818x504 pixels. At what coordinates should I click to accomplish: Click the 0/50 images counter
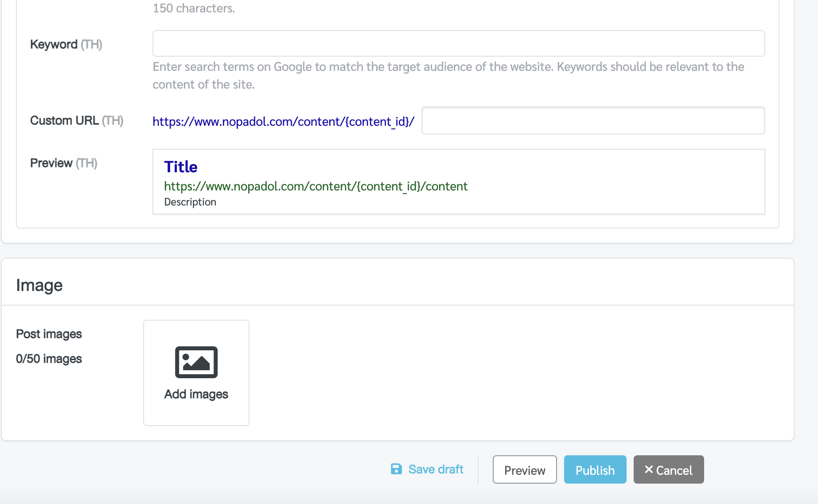[49, 359]
